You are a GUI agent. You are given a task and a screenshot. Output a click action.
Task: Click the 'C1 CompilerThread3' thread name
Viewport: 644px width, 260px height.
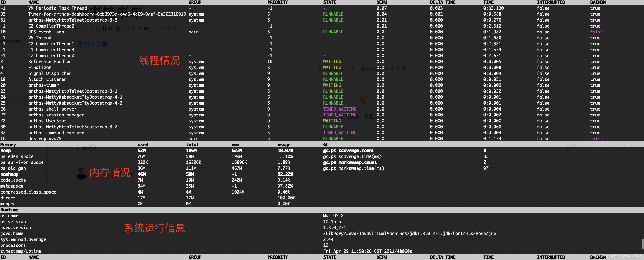[51, 50]
